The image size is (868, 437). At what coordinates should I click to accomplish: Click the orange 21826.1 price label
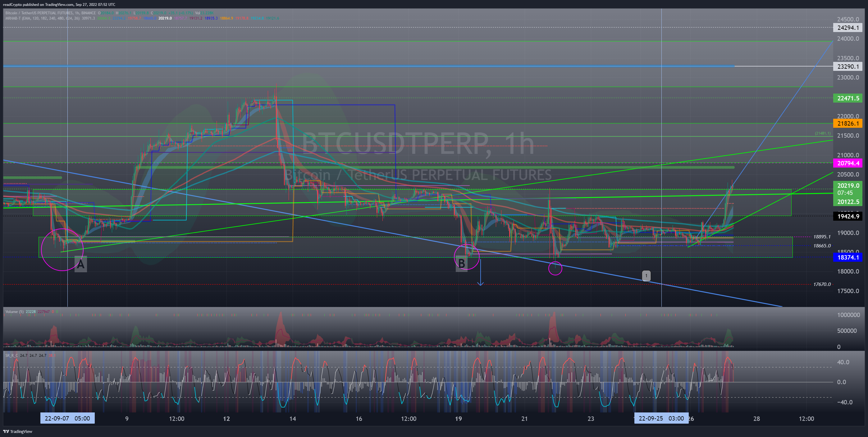(x=848, y=123)
